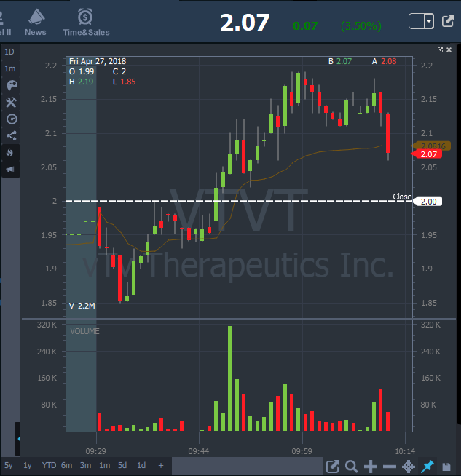461x476 pixels.
Task: Click the bottom toolbar export chart icon
Action: (333, 467)
